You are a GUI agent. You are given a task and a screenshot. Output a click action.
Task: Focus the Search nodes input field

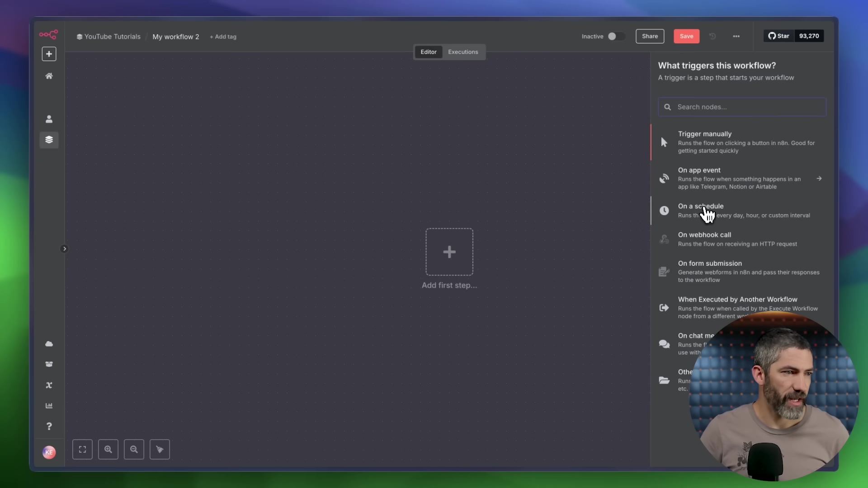(x=742, y=107)
